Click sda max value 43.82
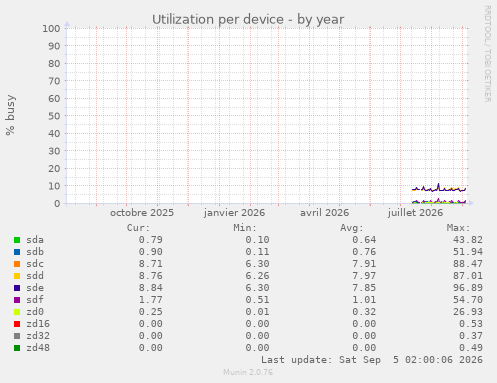Screen dimensions: 497x383 pos(468,240)
